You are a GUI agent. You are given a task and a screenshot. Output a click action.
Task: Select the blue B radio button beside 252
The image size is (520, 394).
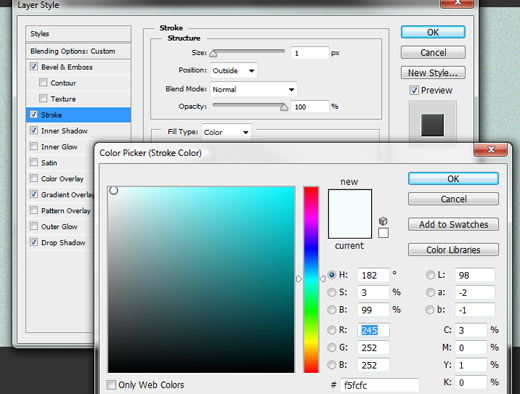[x=332, y=365]
